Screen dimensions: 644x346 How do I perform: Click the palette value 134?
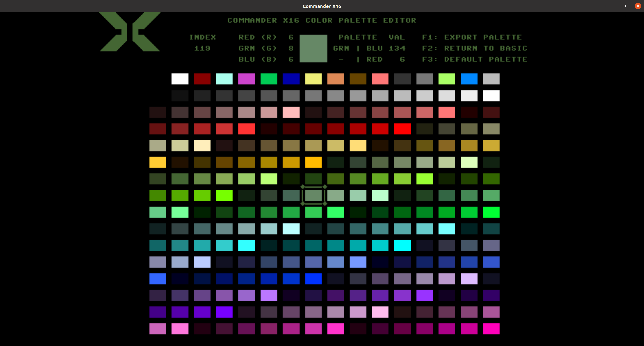tap(397, 48)
